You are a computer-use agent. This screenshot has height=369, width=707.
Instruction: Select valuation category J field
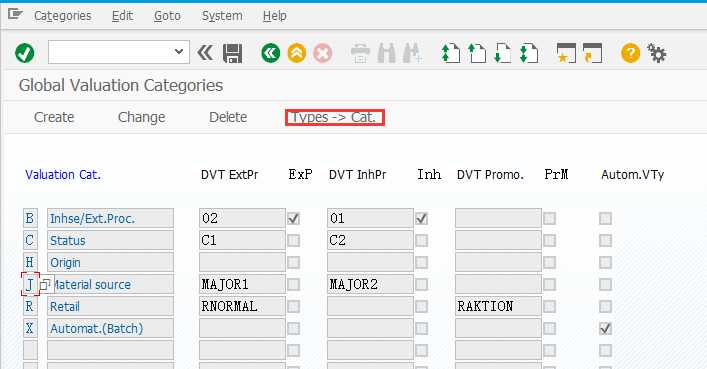30,285
